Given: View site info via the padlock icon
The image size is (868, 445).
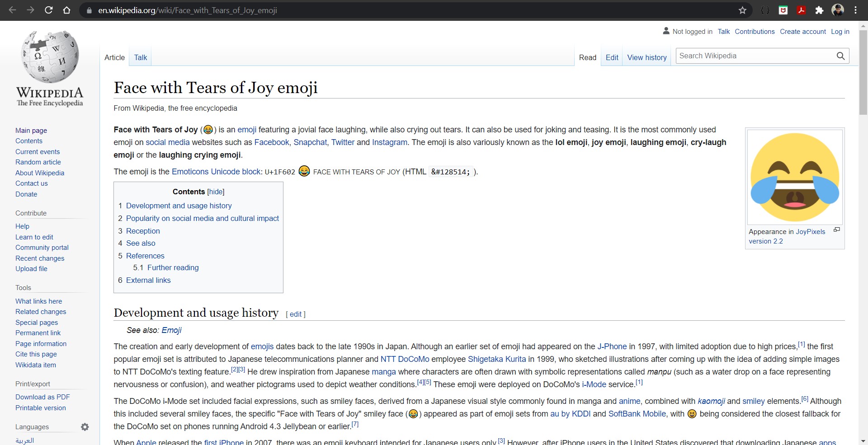Looking at the screenshot, I should click(89, 10).
